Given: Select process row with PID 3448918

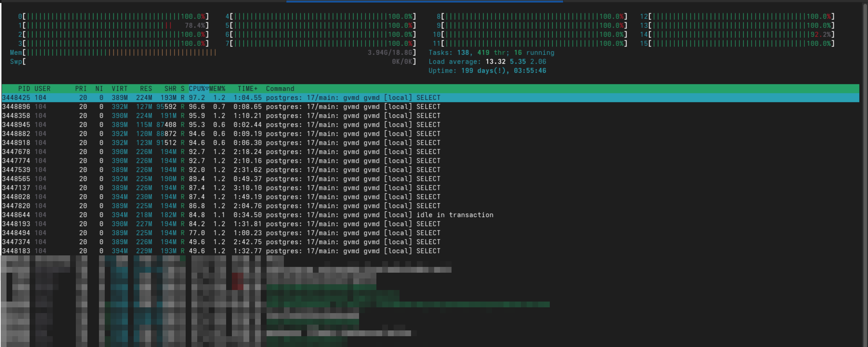Looking at the screenshot, I should 430,143.
